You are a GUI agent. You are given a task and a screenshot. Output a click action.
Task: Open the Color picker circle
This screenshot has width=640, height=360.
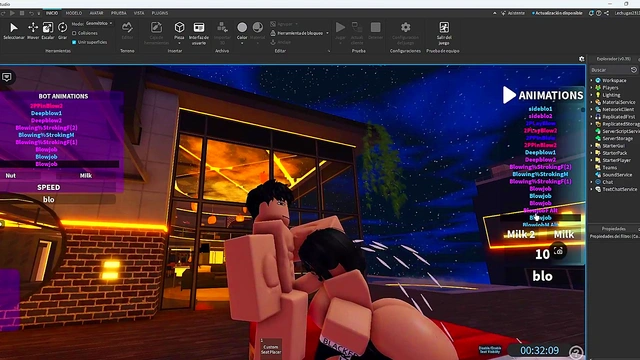(x=242, y=27)
